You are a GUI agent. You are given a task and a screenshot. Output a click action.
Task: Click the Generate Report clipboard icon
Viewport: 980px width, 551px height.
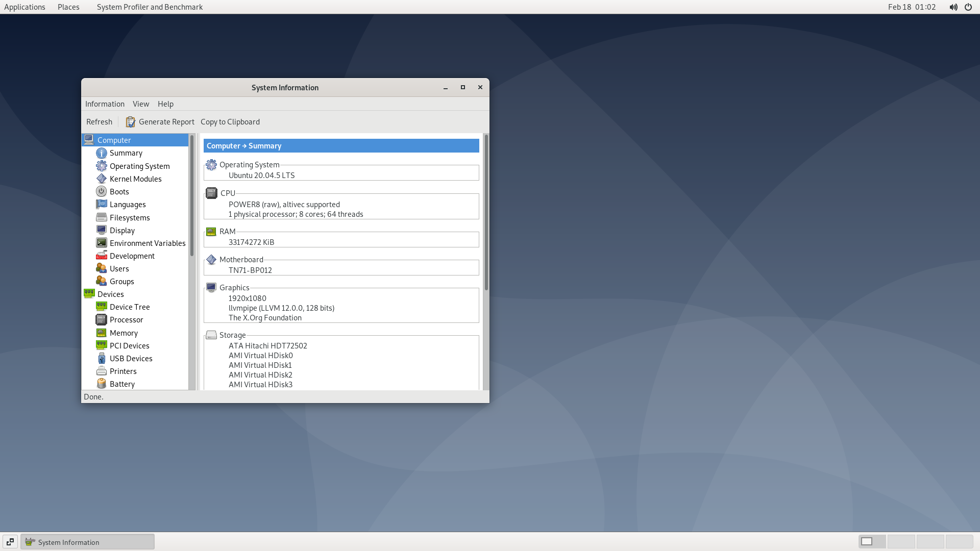pos(131,122)
